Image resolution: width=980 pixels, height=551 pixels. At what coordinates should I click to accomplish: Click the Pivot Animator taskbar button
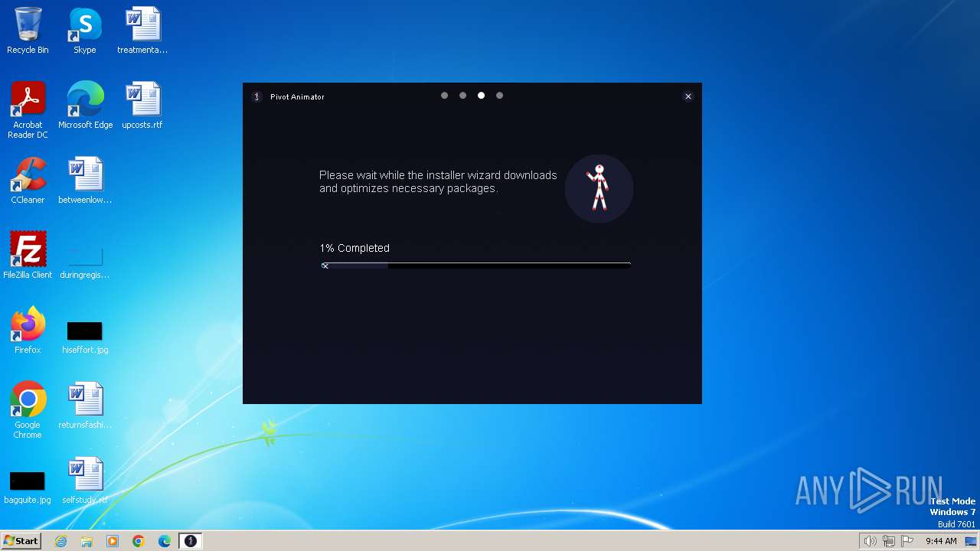pos(191,541)
